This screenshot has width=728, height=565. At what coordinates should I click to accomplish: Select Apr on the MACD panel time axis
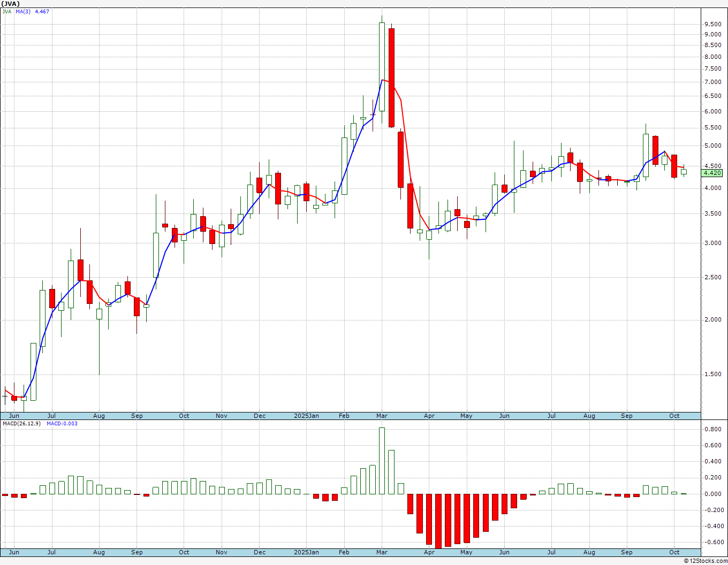coord(429,552)
